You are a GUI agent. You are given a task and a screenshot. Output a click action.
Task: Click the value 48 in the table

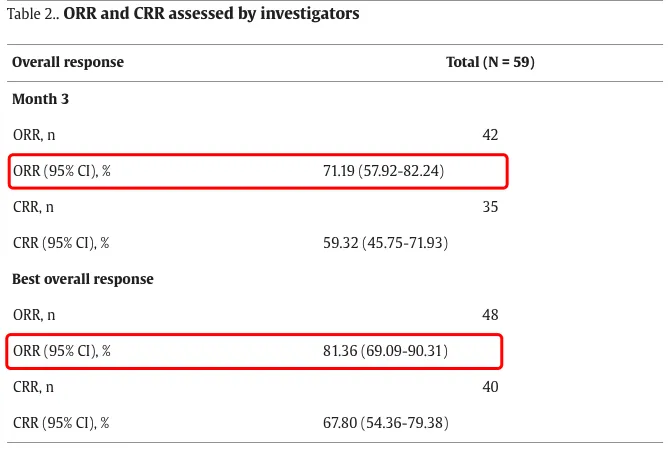490,315
